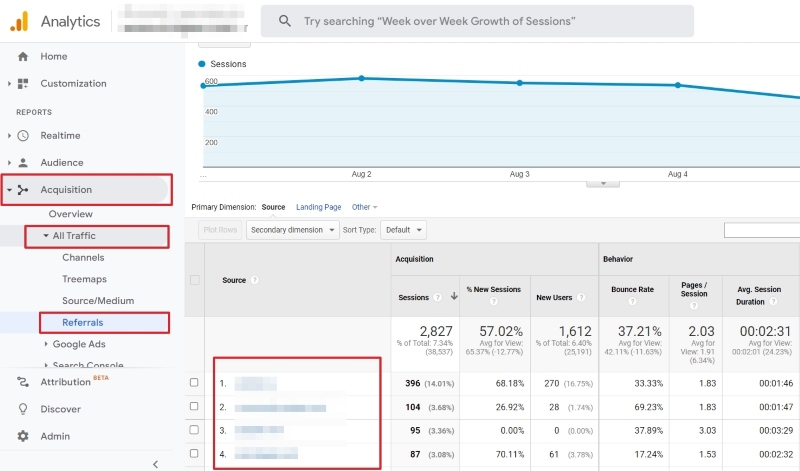Click the Attribution loop icon

tap(22, 382)
